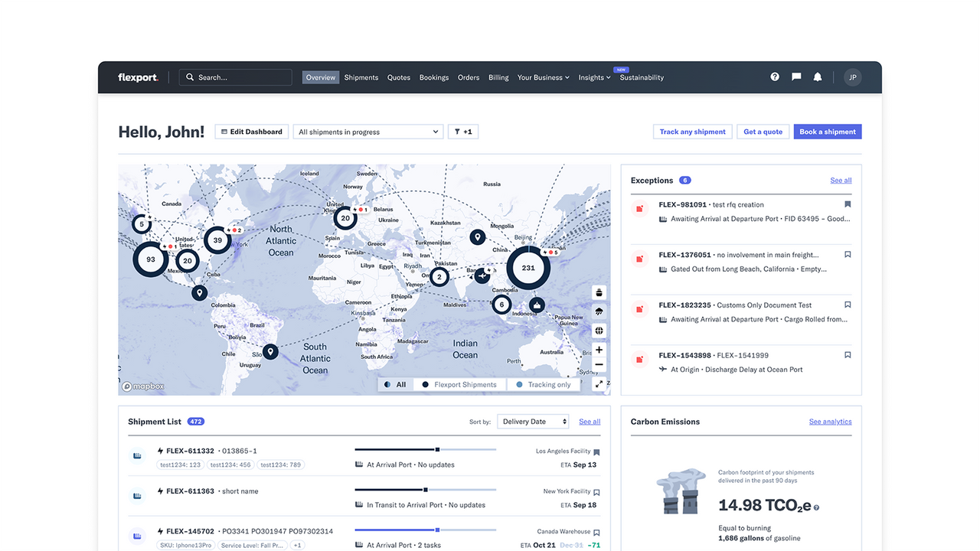
Task: Zoom out on the map
Action: click(x=599, y=365)
